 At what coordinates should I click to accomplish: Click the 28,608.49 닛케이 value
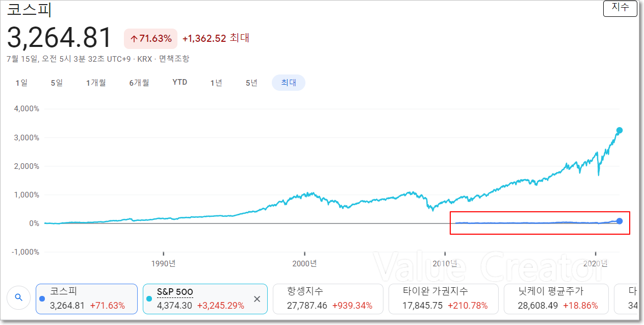click(x=538, y=306)
